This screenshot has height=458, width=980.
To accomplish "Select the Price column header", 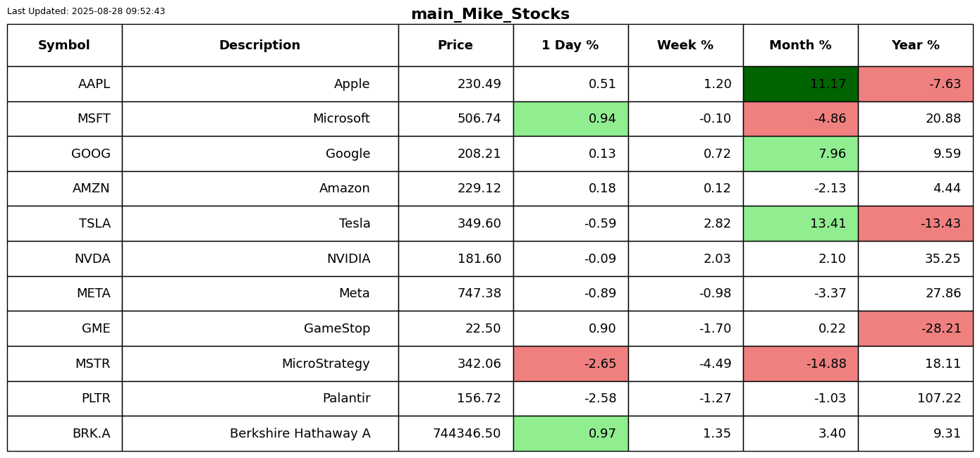I will coord(455,45).
